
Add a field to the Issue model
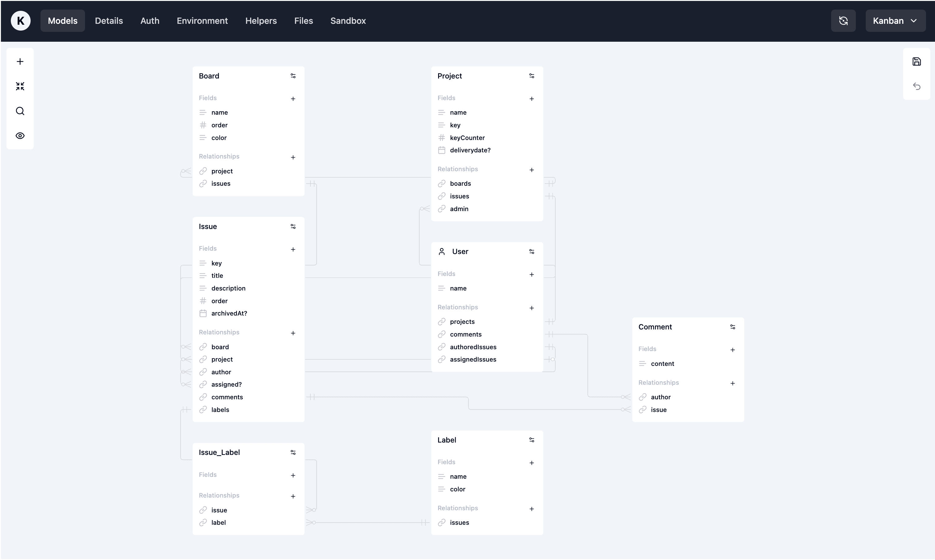pos(293,249)
